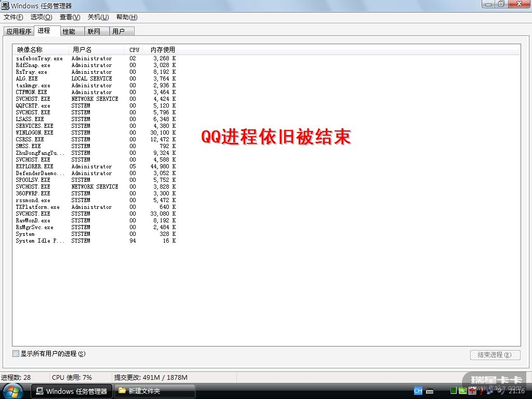Click the CH language indicator in tray
Image resolution: width=532 pixels, height=399 pixels.
[418, 391]
